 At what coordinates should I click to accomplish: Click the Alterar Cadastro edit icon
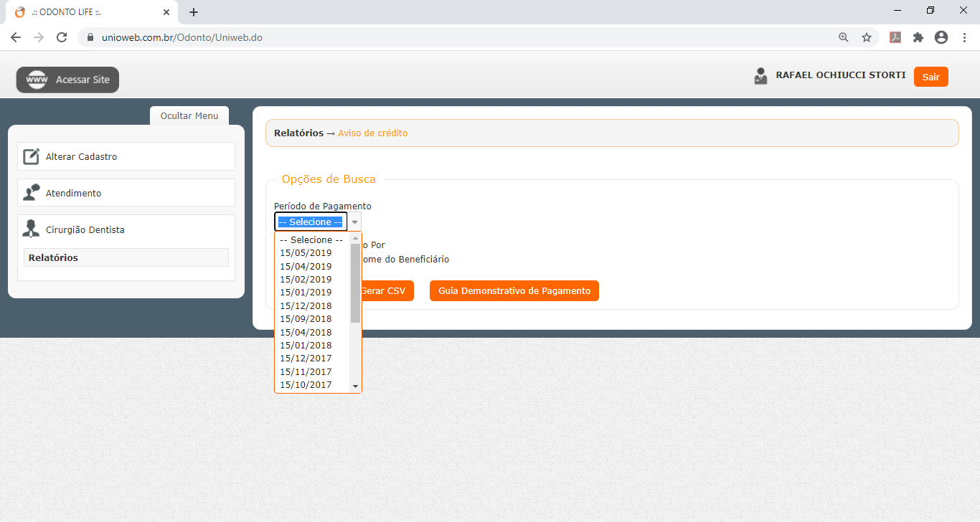31,156
